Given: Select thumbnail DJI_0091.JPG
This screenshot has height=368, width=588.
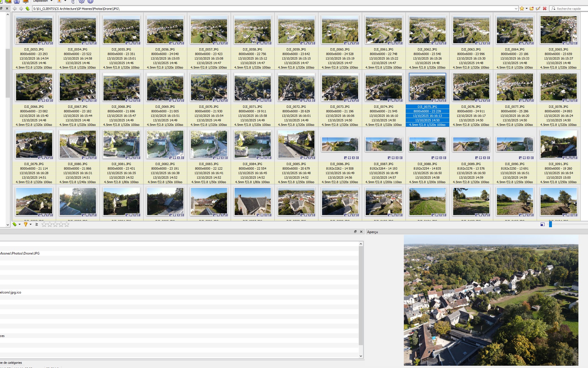Looking at the screenshot, I should 559,144.
